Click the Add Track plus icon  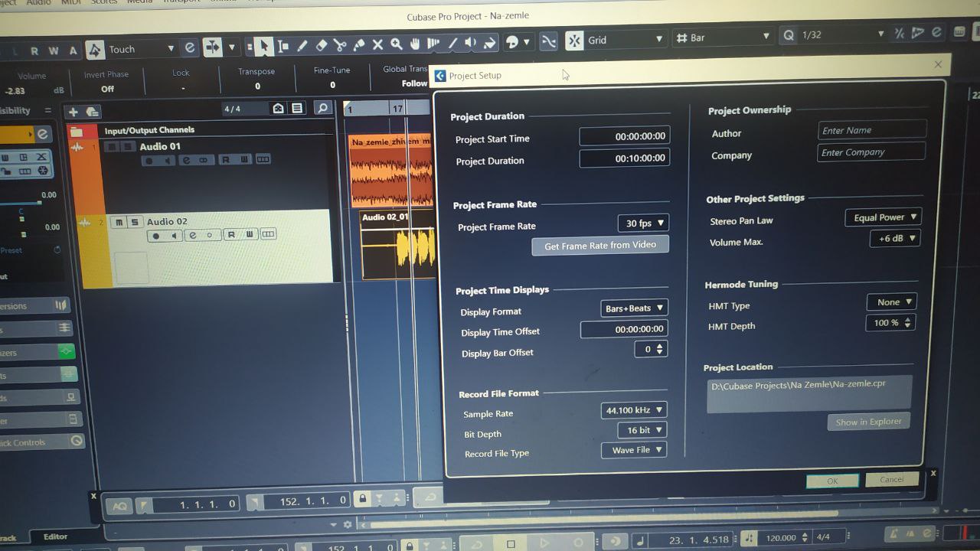tap(73, 112)
